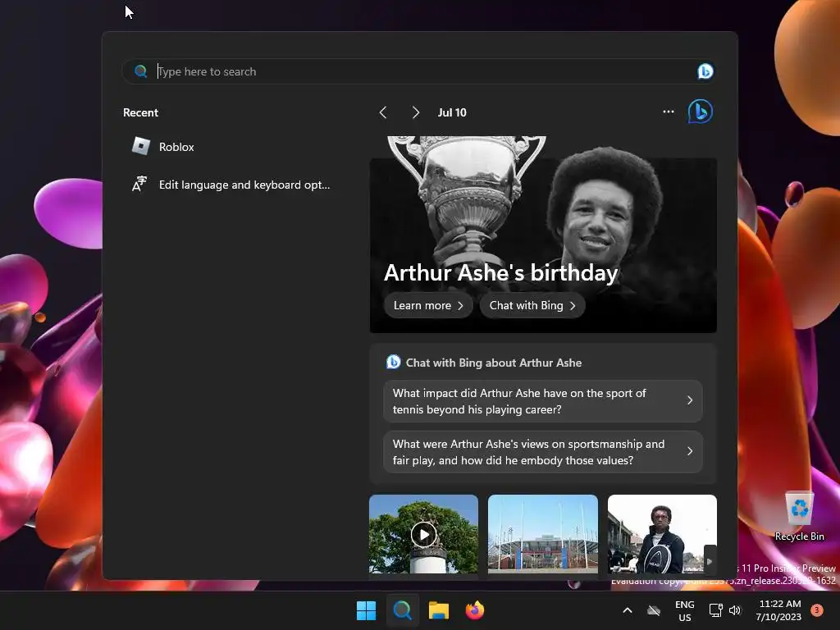
Task: Launch Firefox from the taskbar
Action: (x=475, y=610)
